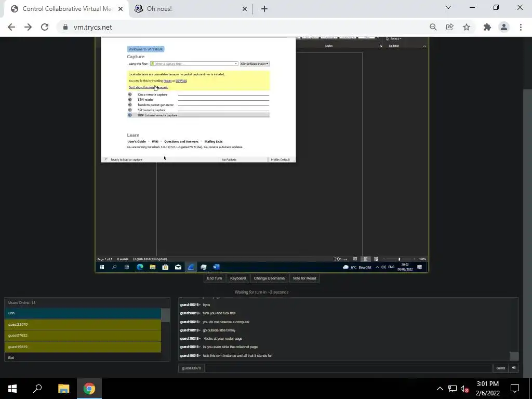Click the gear icon beside Random packet generator
Screen dimensions: 532x399
tap(129, 105)
